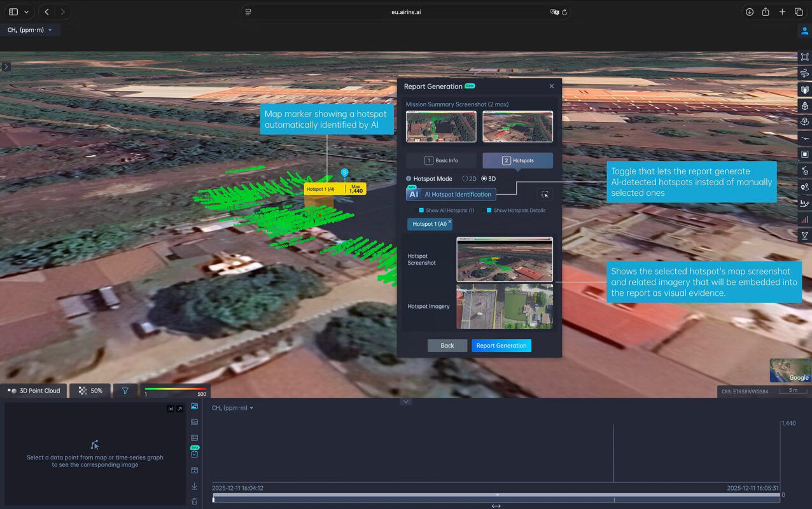Image resolution: width=812 pixels, height=509 pixels.
Task: Click the filter funnel icon
Action: point(125,391)
